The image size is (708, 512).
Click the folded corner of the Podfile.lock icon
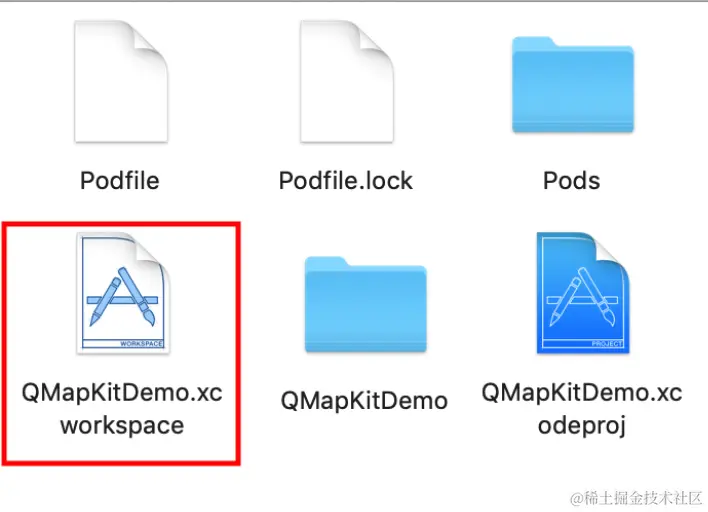[376, 42]
